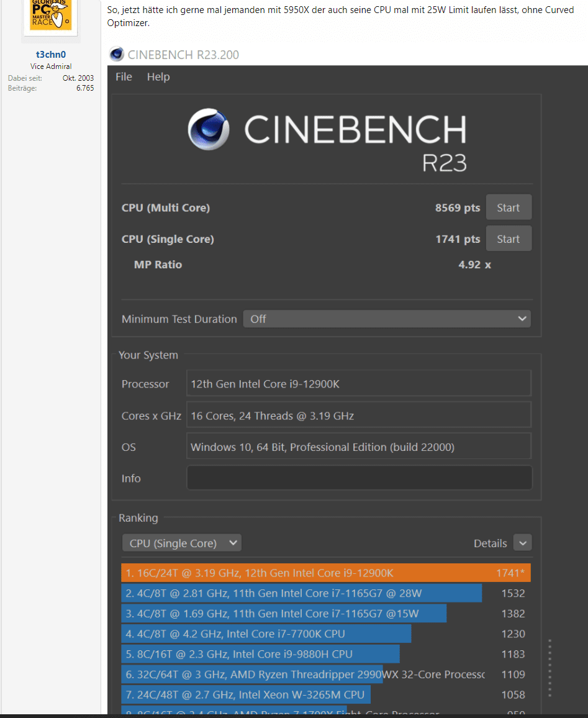Viewport: 588px width, 718px height.
Task: Open the CPU (Single Core) ranking dropdown
Action: tap(182, 543)
